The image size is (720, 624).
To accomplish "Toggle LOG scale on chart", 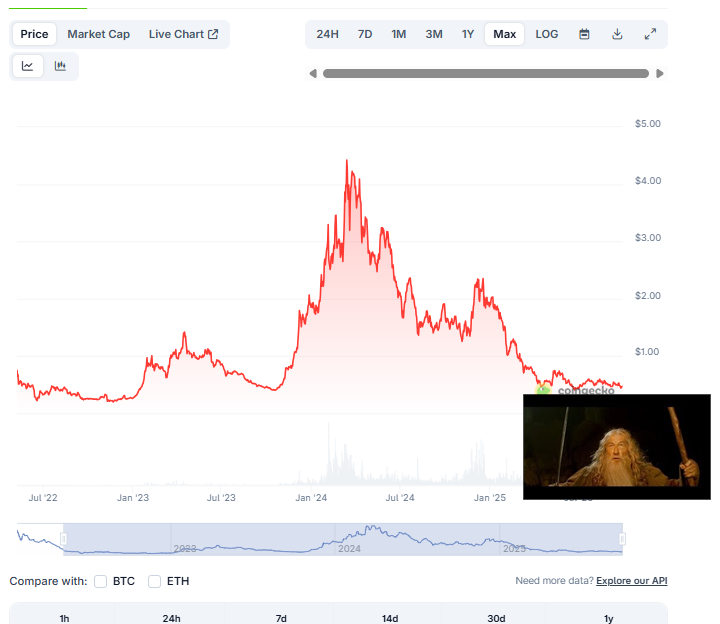I will (547, 34).
